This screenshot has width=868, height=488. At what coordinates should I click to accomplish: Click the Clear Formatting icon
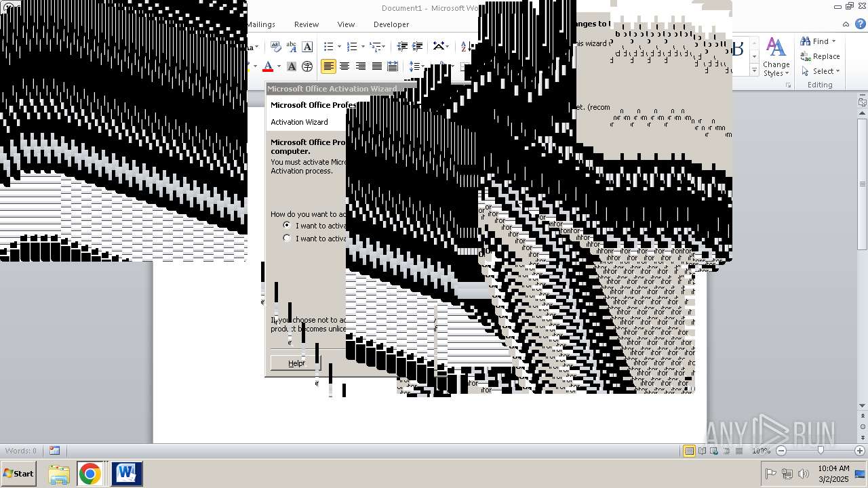276,47
